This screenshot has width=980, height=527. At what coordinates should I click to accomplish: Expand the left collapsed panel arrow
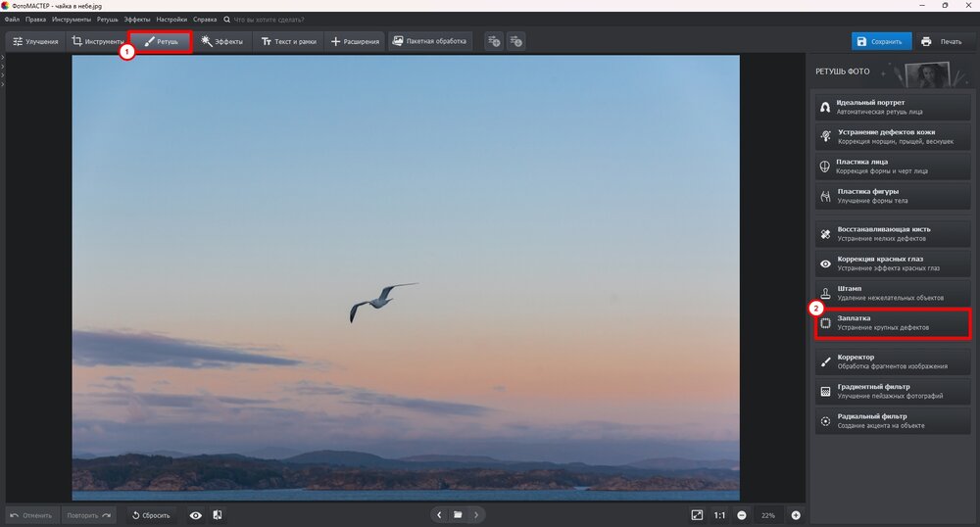pos(3,59)
